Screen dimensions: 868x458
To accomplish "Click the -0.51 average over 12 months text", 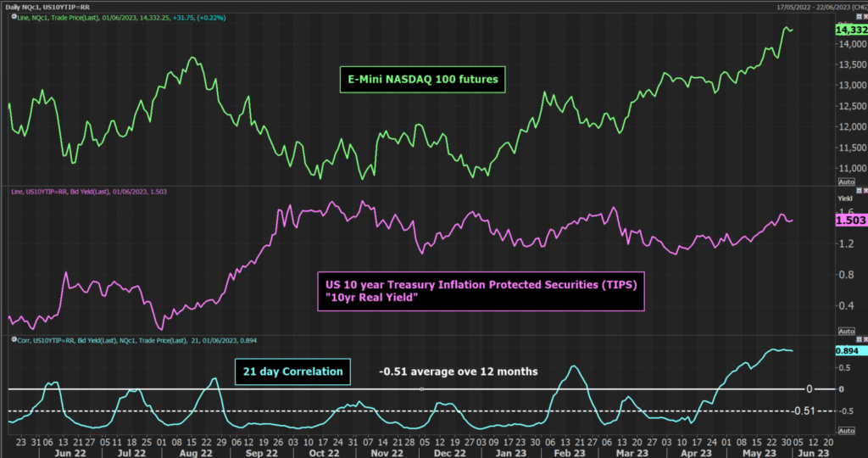I will click(x=459, y=371).
